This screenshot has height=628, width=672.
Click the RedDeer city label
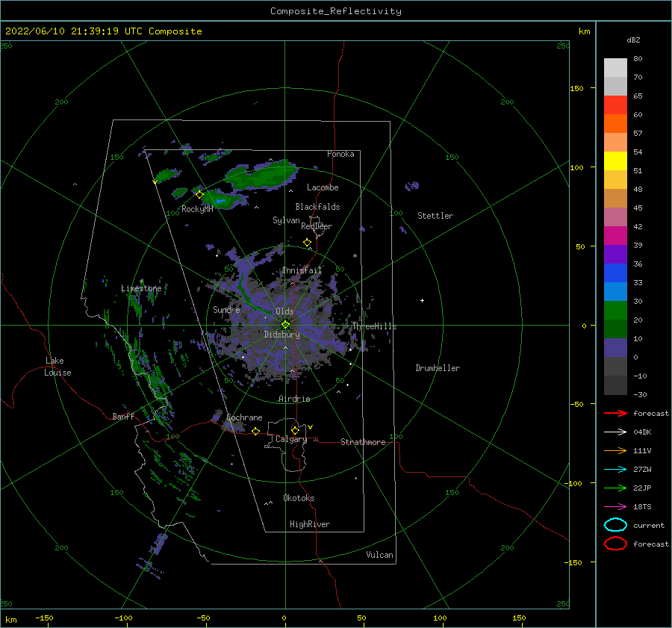point(317,226)
